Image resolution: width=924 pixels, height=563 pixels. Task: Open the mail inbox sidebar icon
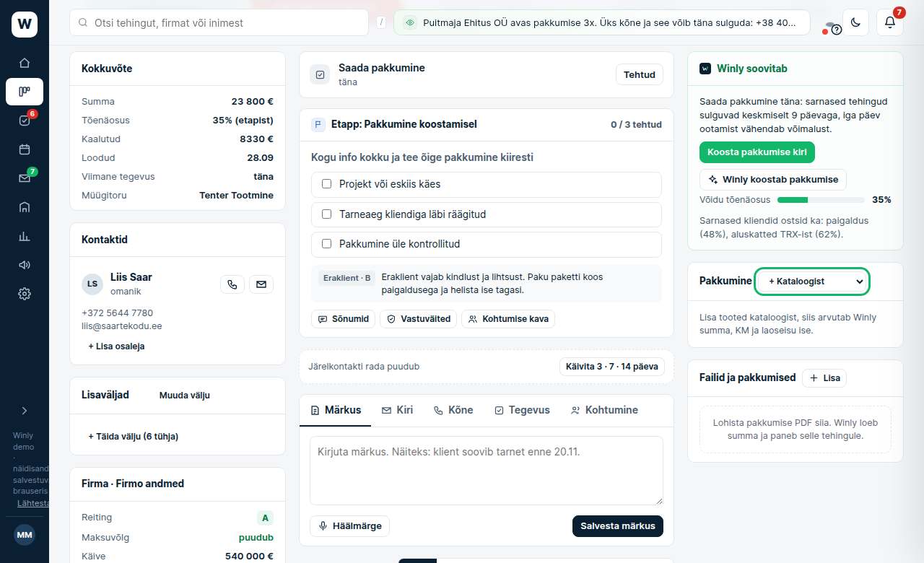[25, 178]
